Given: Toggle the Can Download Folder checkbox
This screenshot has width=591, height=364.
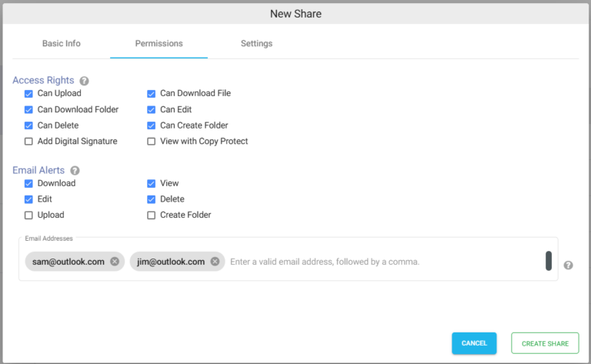Looking at the screenshot, I should coord(28,109).
